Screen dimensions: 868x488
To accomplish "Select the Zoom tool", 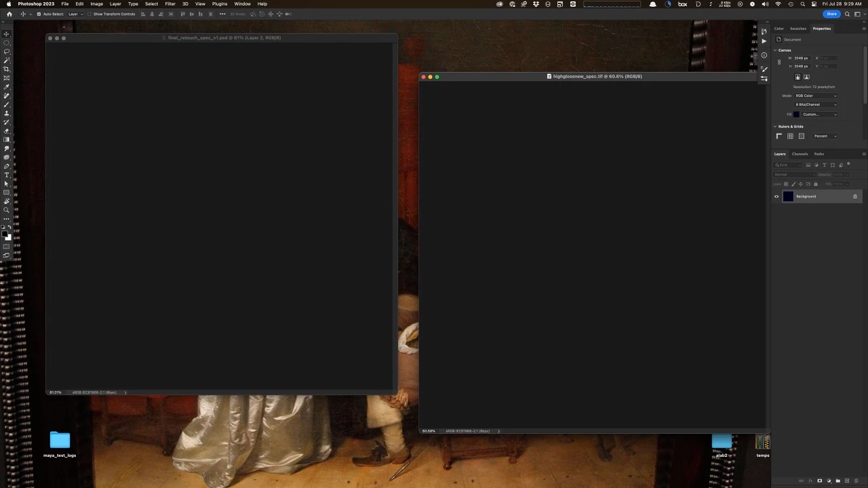I will (x=7, y=210).
